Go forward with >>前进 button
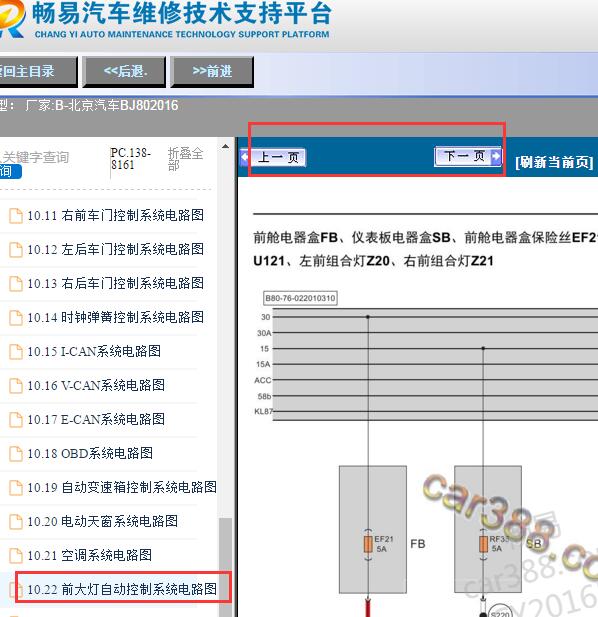 [x=212, y=72]
